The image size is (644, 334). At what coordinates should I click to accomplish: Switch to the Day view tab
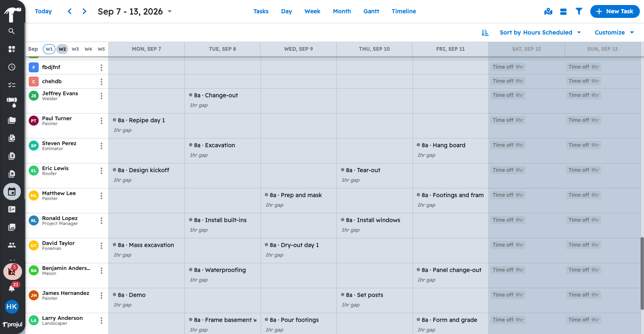tap(286, 11)
